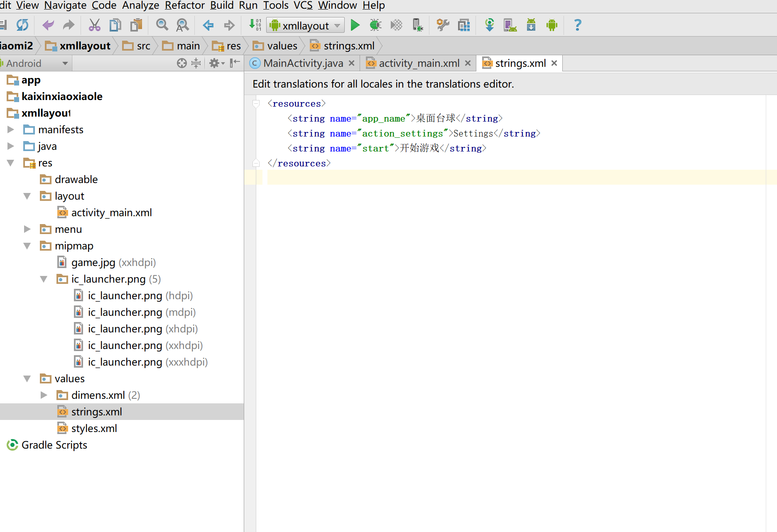The height and width of the screenshot is (532, 777).
Task: Click the Make Project icon
Action: [255, 25]
